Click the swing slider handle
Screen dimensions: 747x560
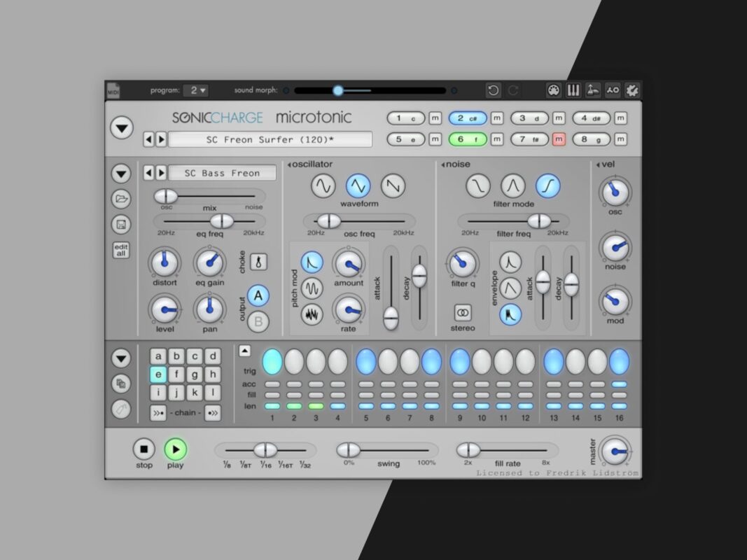(348, 449)
